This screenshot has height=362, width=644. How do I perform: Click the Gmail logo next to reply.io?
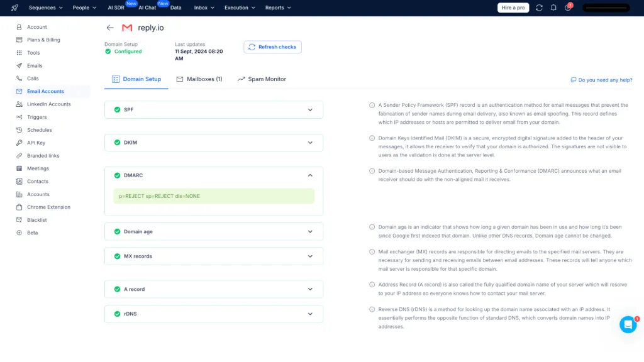click(127, 28)
